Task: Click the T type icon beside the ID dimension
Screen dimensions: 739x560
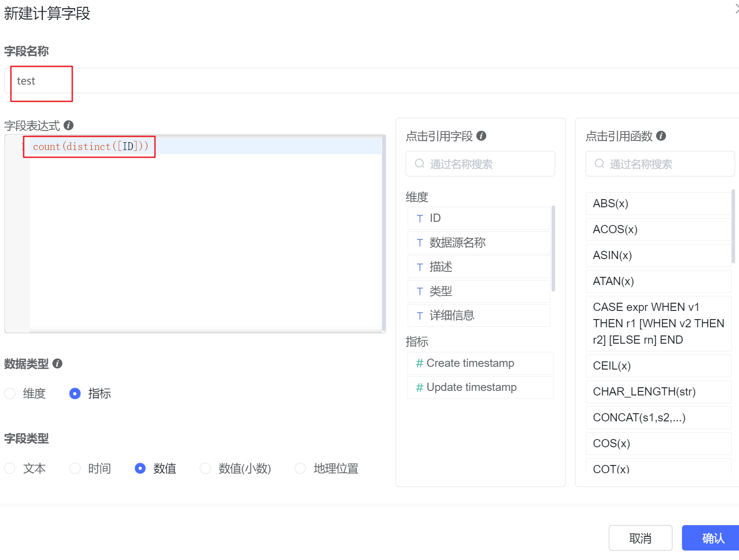Action: tap(419, 218)
